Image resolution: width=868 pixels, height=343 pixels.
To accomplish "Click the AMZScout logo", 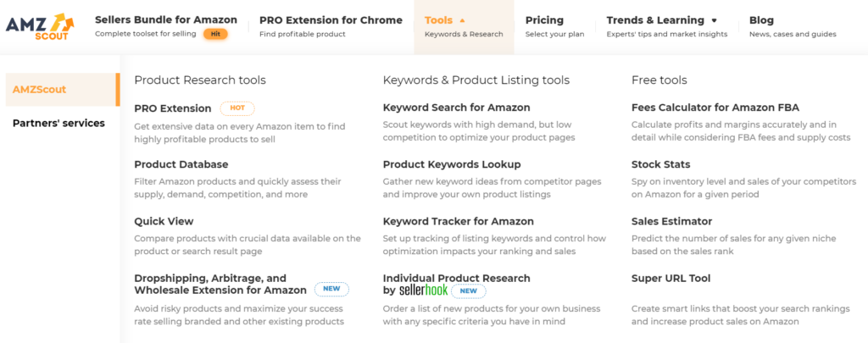I will click(40, 26).
